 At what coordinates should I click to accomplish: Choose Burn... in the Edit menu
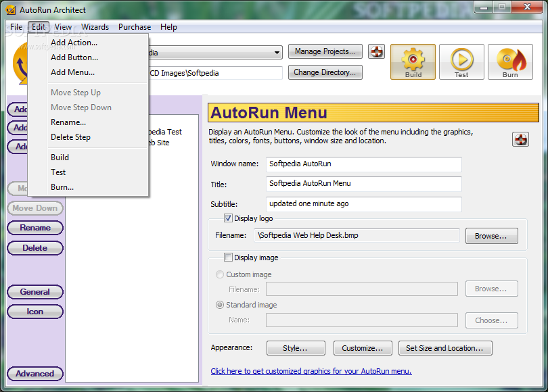point(88,187)
